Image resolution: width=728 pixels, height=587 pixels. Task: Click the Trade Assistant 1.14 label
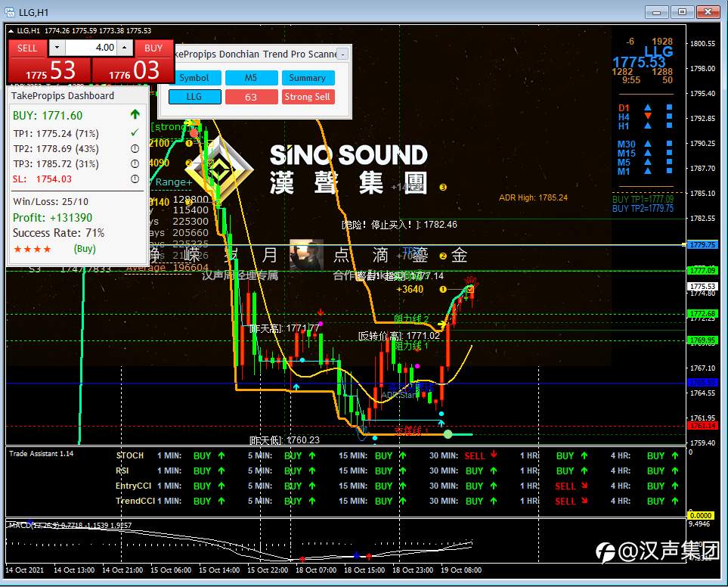click(x=41, y=453)
